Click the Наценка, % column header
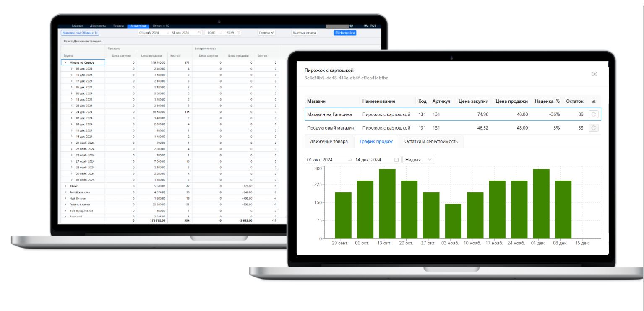 (x=547, y=101)
